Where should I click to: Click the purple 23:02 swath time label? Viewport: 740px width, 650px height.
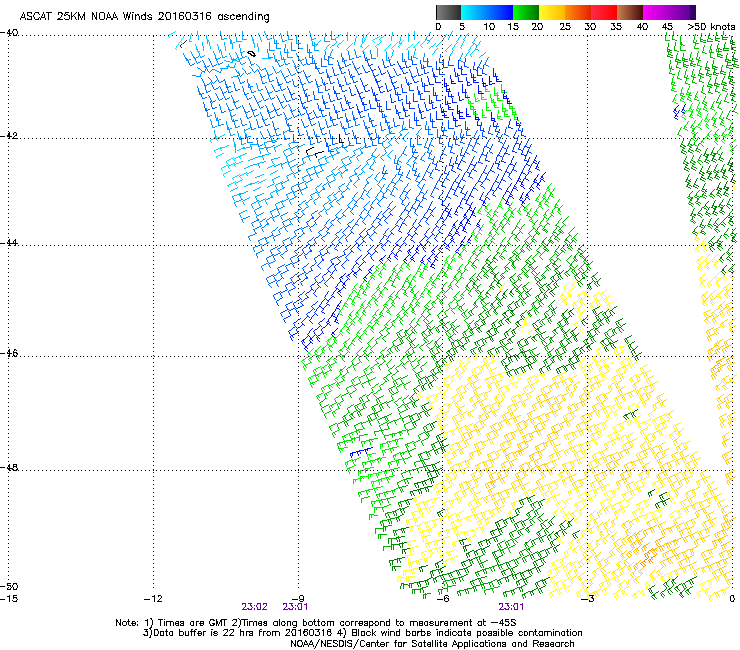[x=254, y=607]
